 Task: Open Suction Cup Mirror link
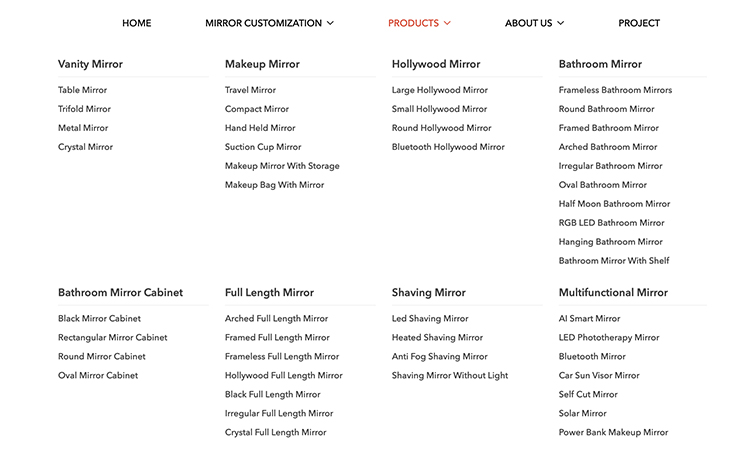tap(263, 147)
